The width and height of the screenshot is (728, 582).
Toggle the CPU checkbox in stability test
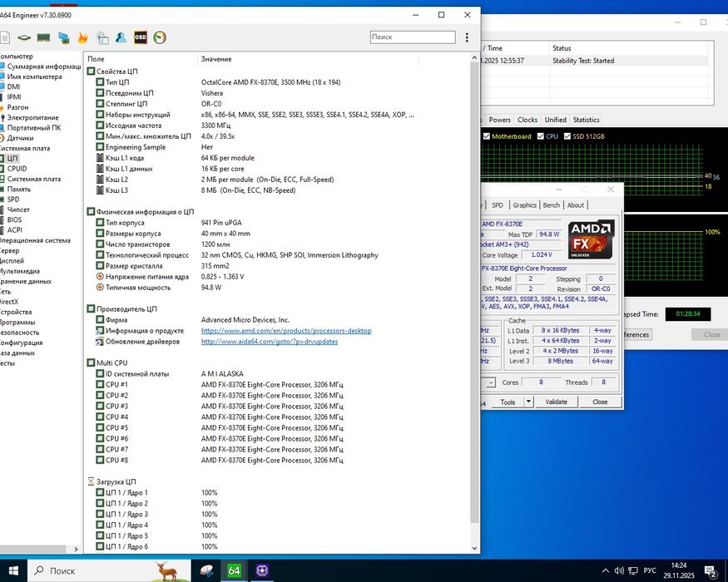click(x=541, y=136)
